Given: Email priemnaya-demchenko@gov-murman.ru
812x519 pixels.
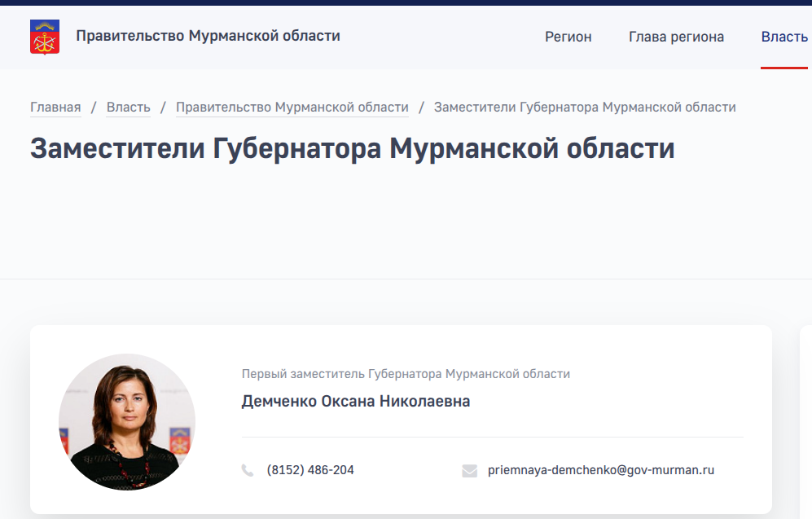Looking at the screenshot, I should [601, 470].
